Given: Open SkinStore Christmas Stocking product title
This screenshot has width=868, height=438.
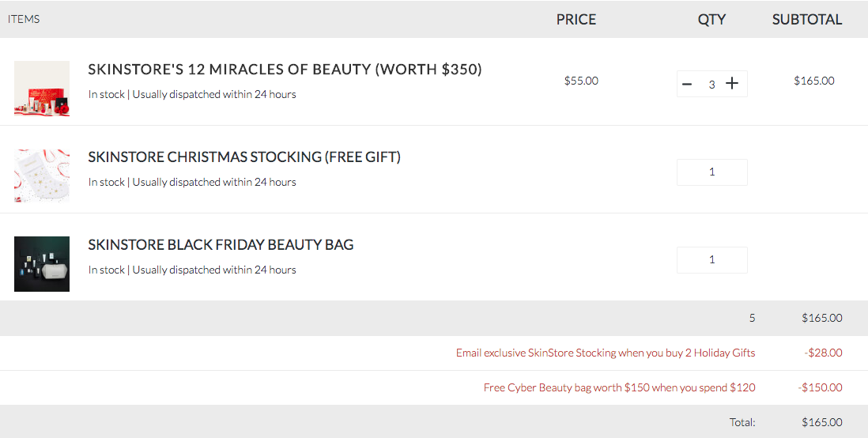Looking at the screenshot, I should (244, 157).
